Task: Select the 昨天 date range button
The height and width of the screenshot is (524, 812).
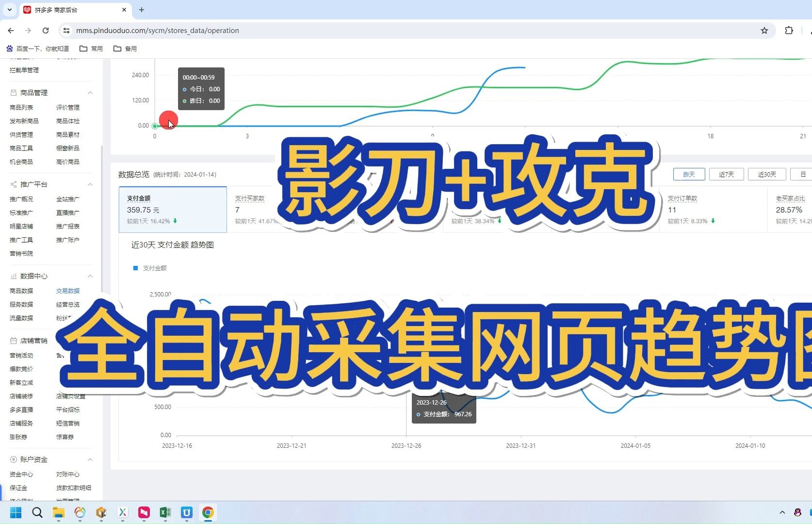Action: coord(689,174)
